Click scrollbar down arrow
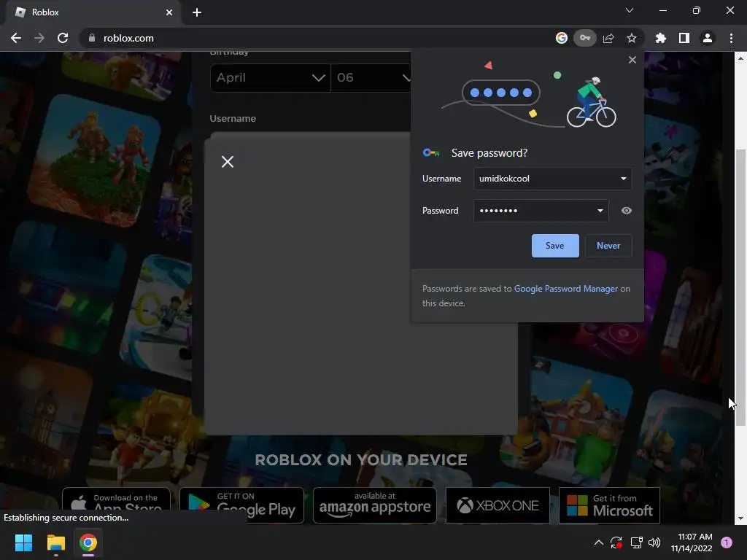 [740, 518]
